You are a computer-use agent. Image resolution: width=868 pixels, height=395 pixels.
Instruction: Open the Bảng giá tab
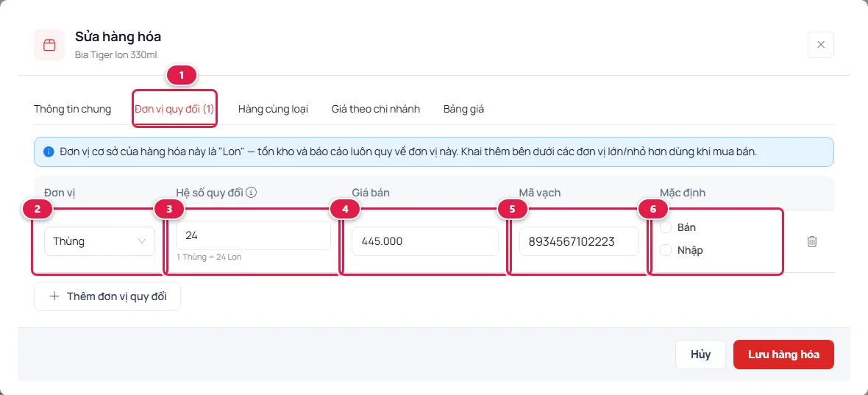(x=464, y=109)
